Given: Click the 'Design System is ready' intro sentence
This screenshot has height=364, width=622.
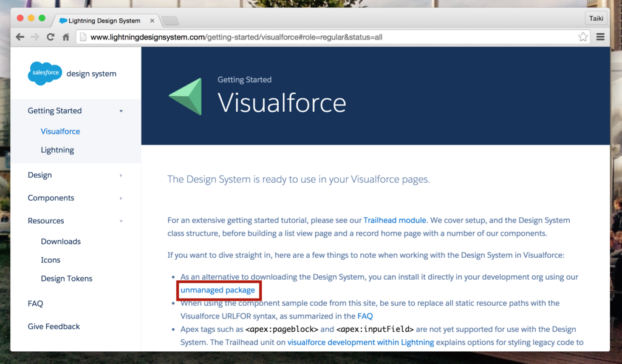Looking at the screenshot, I should (298, 180).
